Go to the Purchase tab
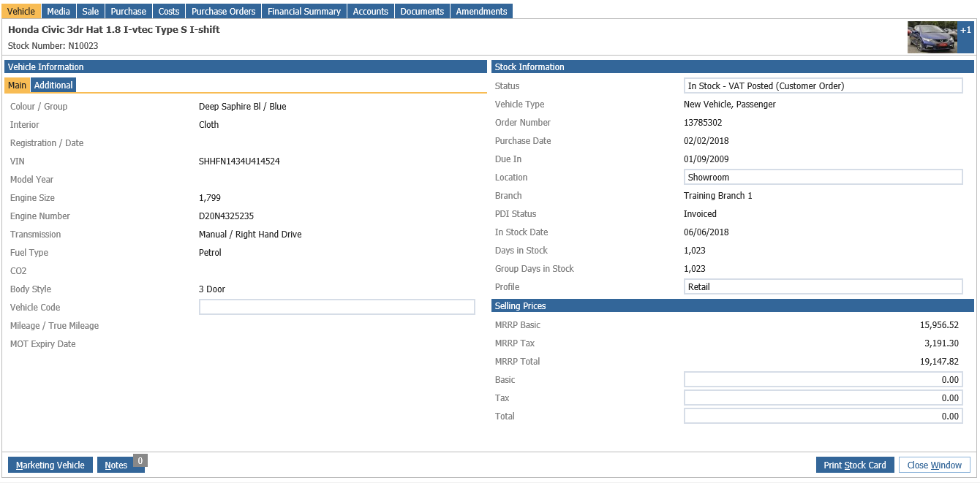This screenshot has width=980, height=483. (129, 11)
